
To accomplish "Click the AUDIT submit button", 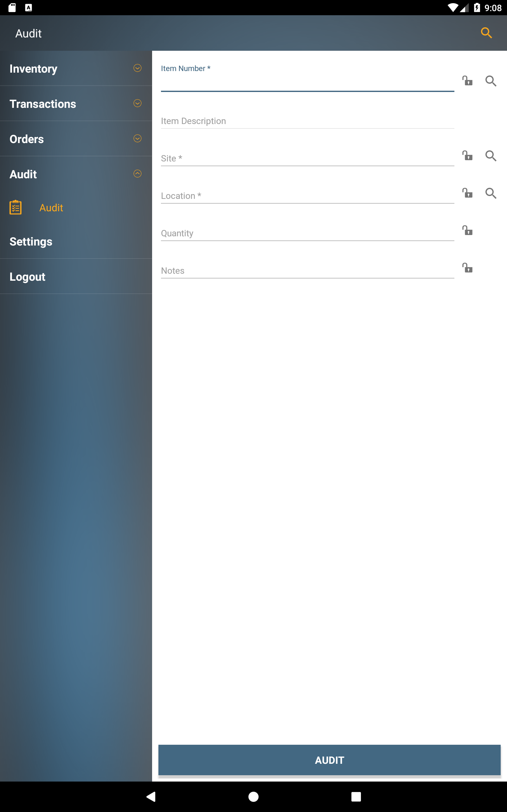I will click(329, 760).
